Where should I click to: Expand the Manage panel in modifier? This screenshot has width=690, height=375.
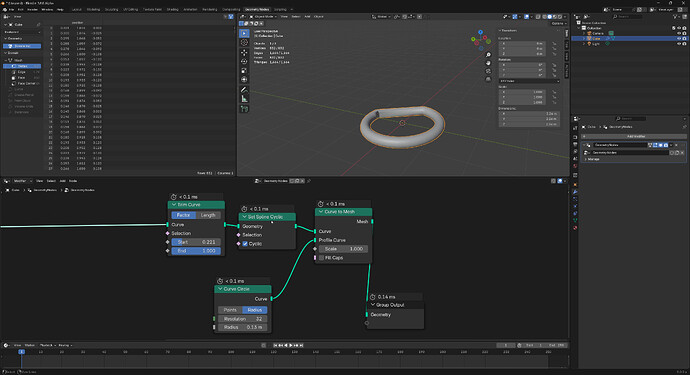click(593, 159)
